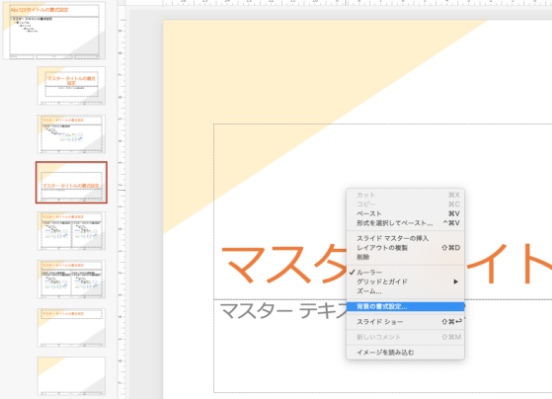Image resolution: width=552 pixels, height=399 pixels.
Task: Expand the グリッドとガイド submenu
Action: click(405, 282)
